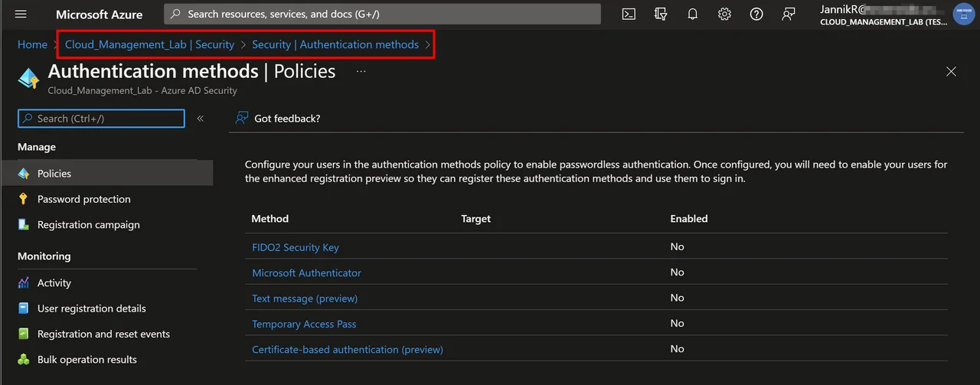
Task: Click the user account avatar
Action: [963, 14]
